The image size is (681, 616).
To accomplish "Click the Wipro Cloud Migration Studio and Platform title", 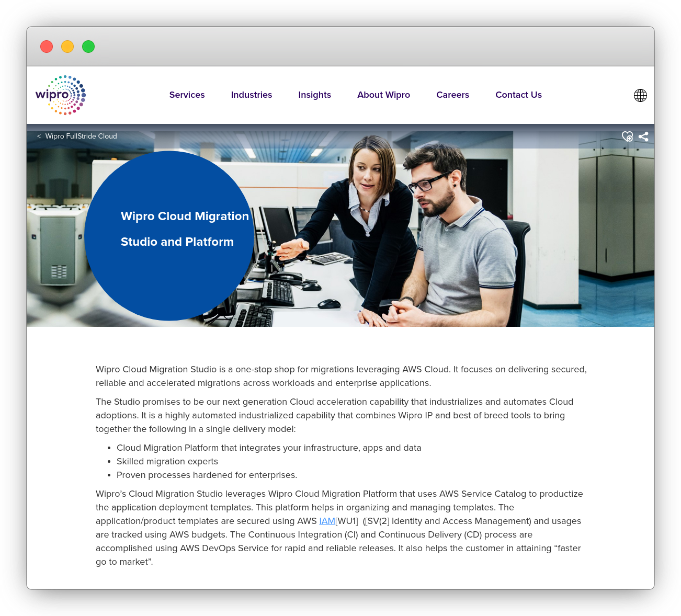I will point(185,229).
